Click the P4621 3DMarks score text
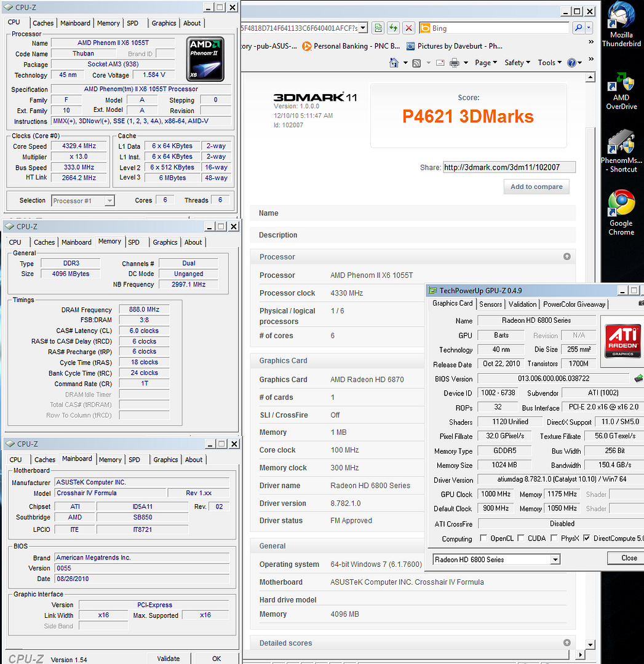This screenshot has height=664, width=644. coord(467,116)
